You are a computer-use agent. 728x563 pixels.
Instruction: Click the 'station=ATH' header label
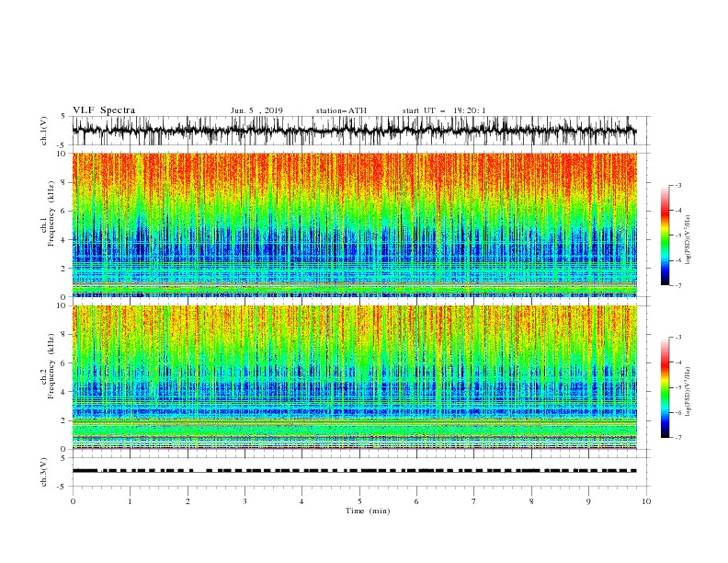coord(341,110)
